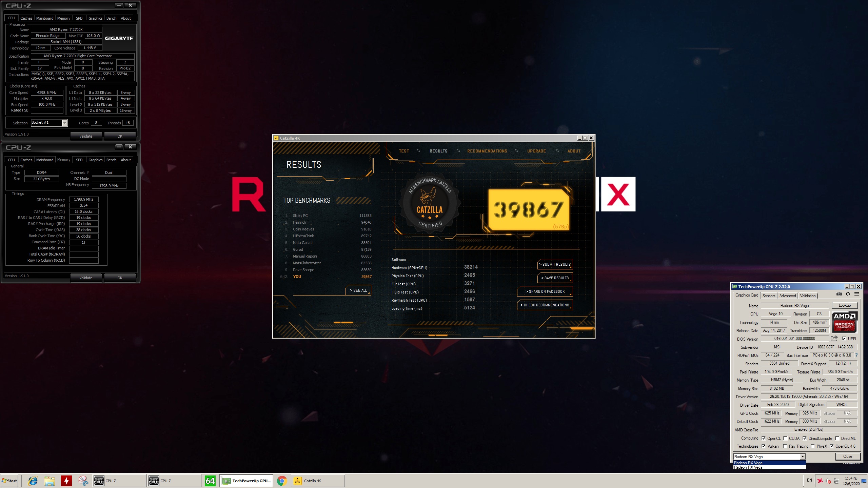The image size is (868, 488).
Task: Click the red AMD tray icon
Action: pyautogui.click(x=820, y=481)
